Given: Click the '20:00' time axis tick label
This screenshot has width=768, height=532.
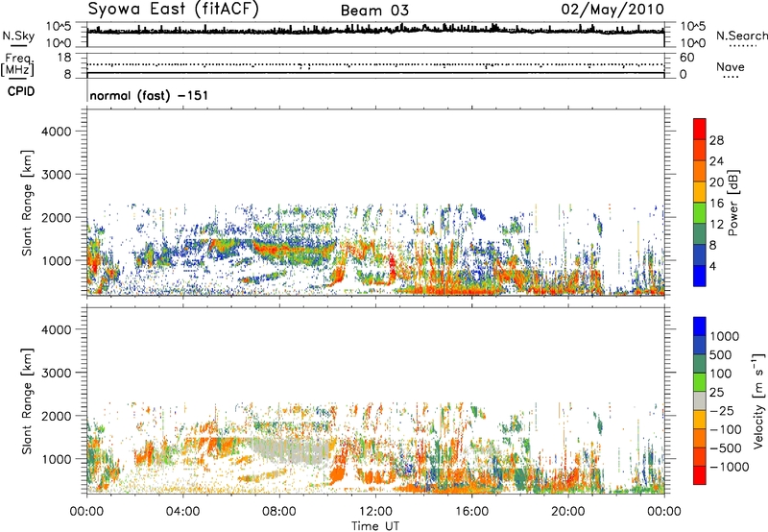Looking at the screenshot, I should point(568,512).
